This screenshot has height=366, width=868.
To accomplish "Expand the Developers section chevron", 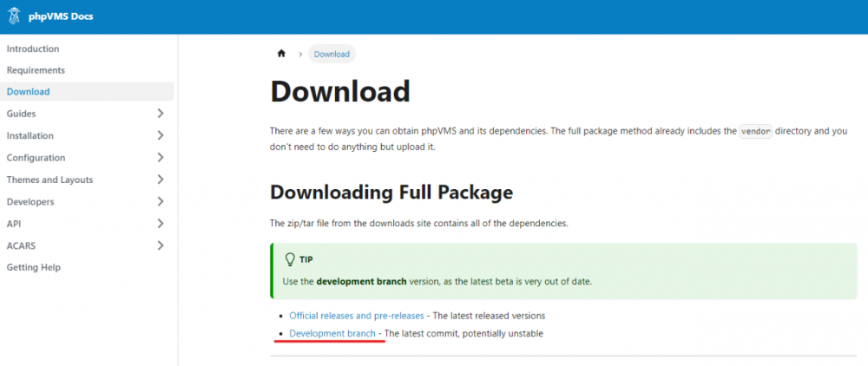I will coord(161,202).
